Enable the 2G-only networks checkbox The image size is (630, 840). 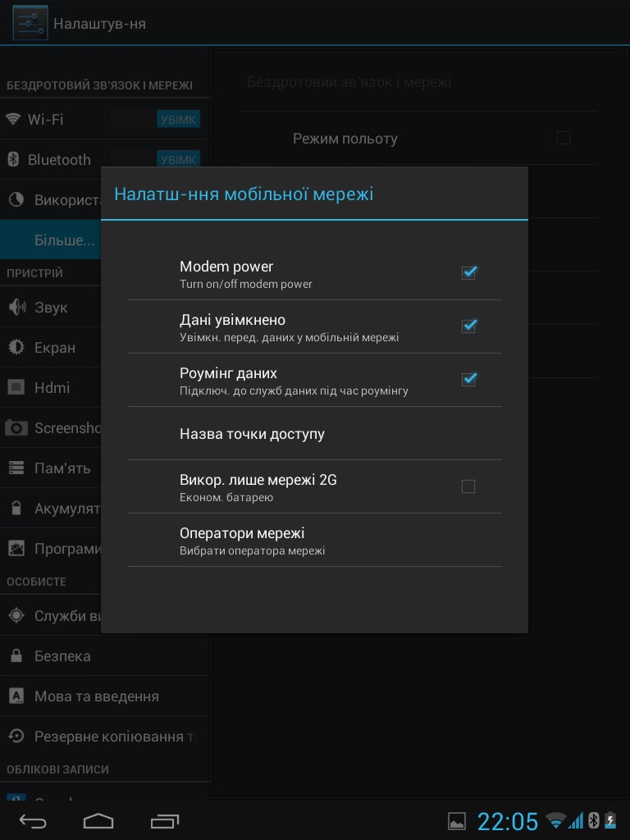coord(468,486)
